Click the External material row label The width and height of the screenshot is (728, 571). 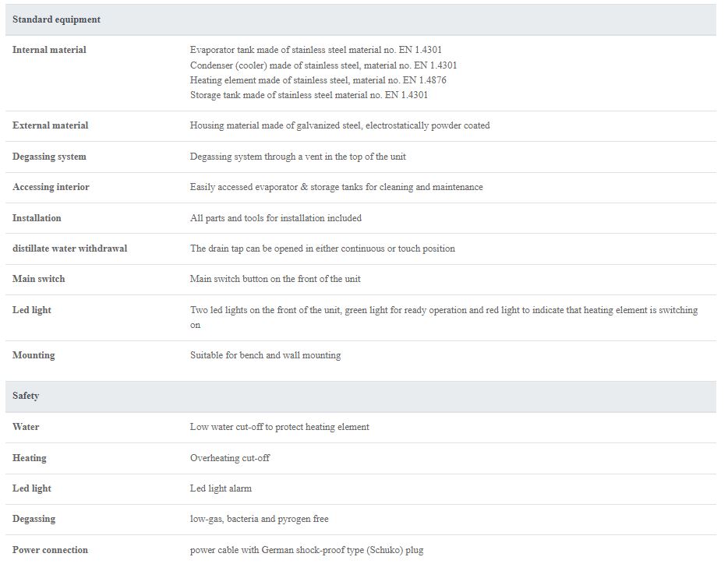coord(50,125)
